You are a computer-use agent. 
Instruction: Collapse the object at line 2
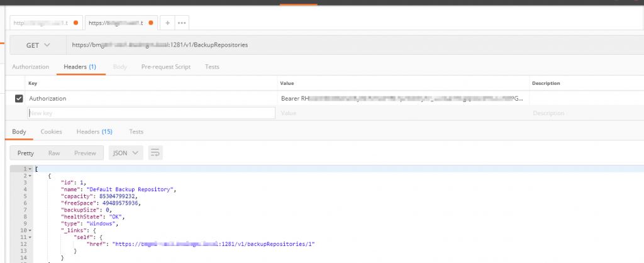(x=30, y=176)
